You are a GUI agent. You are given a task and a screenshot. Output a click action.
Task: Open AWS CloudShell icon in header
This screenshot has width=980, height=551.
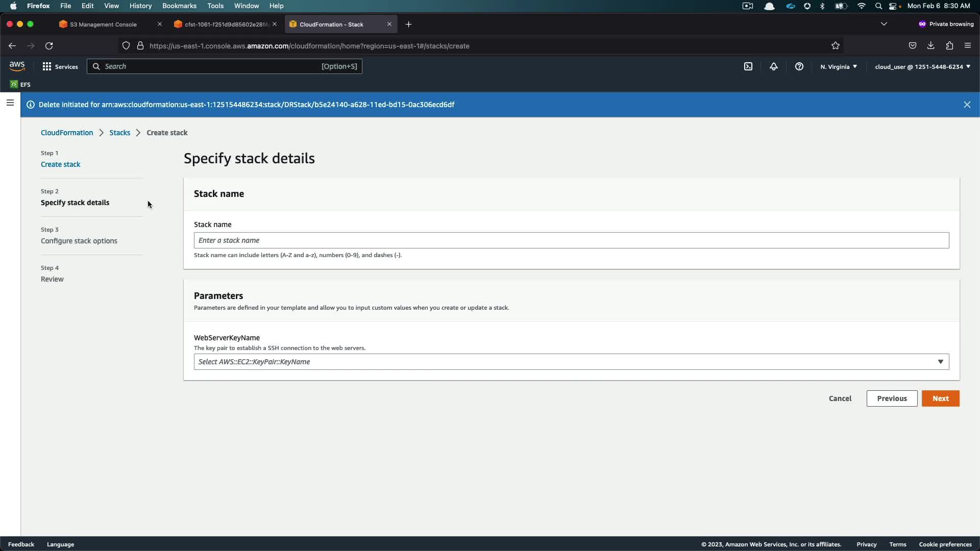(x=748, y=66)
